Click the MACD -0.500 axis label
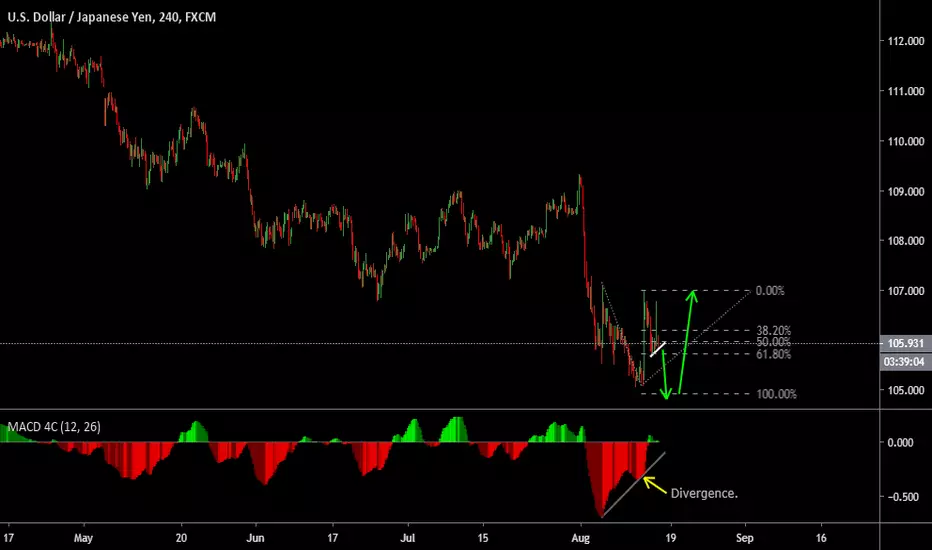This screenshot has height=550, width=932. (902, 497)
